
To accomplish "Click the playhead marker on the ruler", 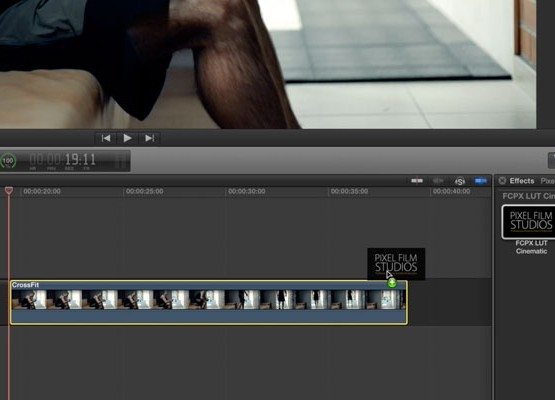I will [x=9, y=191].
